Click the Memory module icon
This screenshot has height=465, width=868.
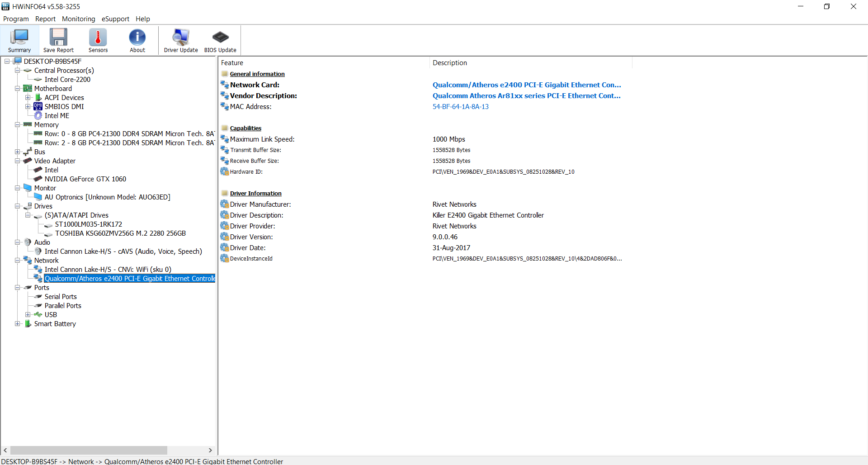click(x=28, y=124)
